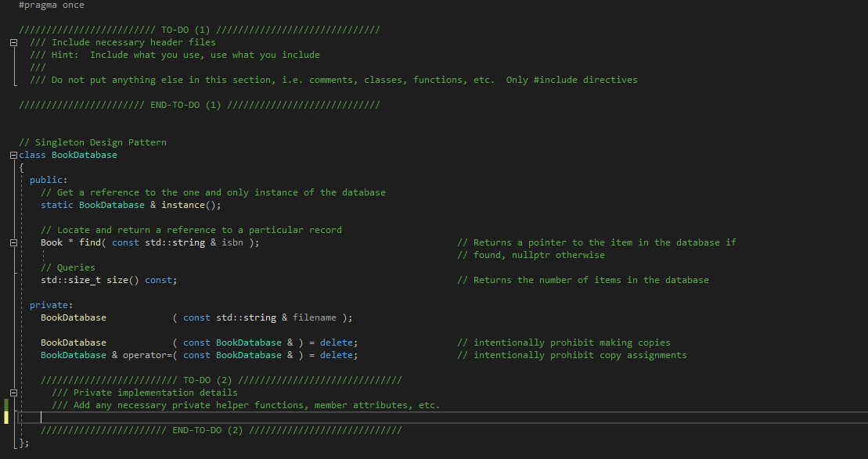Image resolution: width=868 pixels, height=459 pixels.
Task: Click the Singleton Design Pattern comment
Action: pos(94,142)
